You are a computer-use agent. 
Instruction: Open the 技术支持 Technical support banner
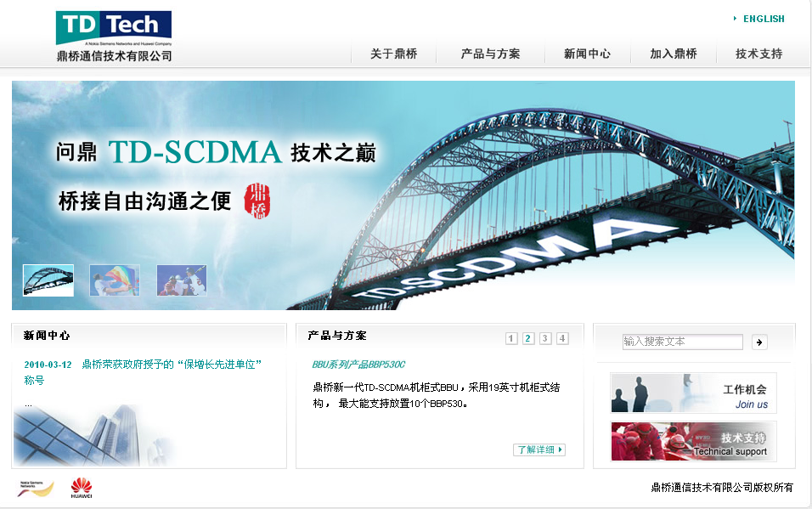click(693, 442)
